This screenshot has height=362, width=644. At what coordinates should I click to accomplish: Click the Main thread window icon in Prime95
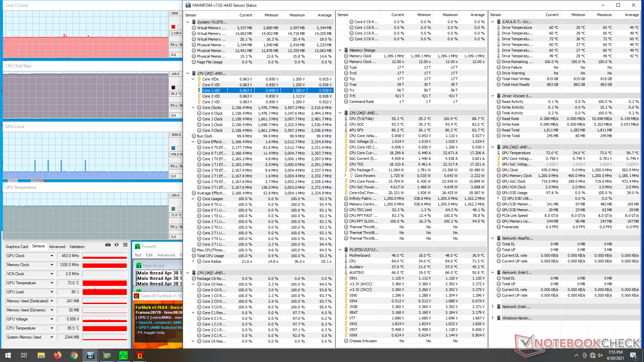pos(139,265)
